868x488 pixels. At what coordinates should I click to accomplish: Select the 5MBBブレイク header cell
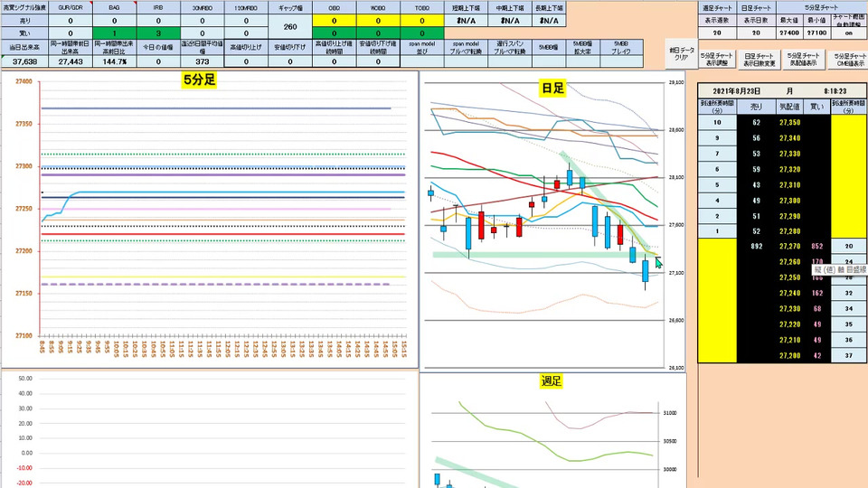(x=620, y=47)
